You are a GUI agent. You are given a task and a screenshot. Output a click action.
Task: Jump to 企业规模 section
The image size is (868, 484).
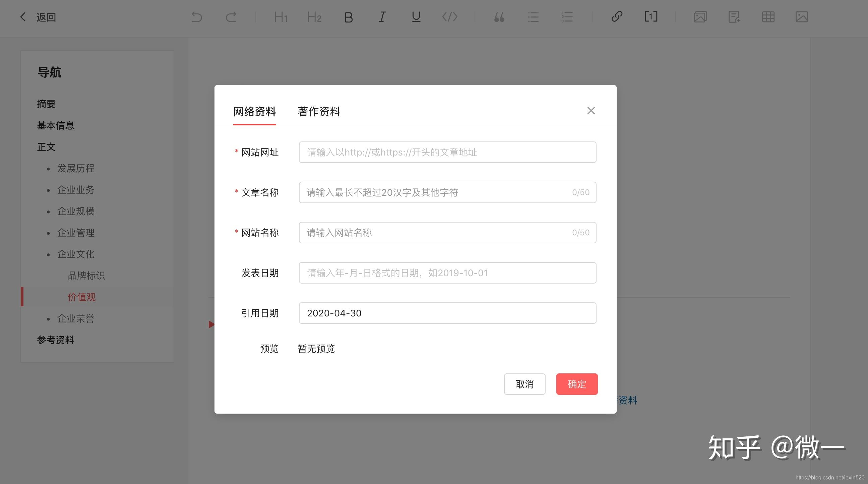pyautogui.click(x=76, y=211)
